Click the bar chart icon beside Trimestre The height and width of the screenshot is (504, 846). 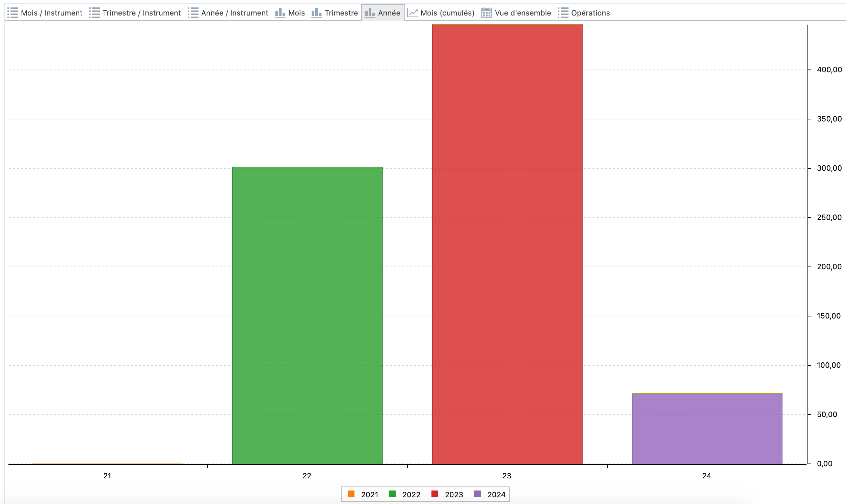[x=316, y=13]
